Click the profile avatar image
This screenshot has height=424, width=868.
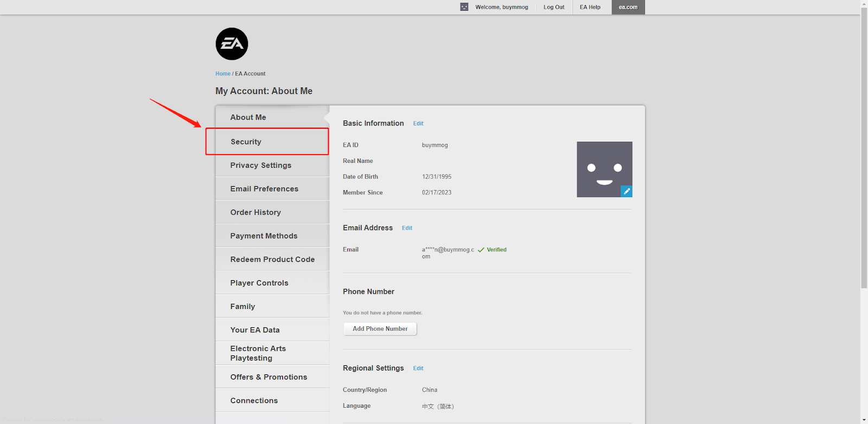(x=604, y=169)
